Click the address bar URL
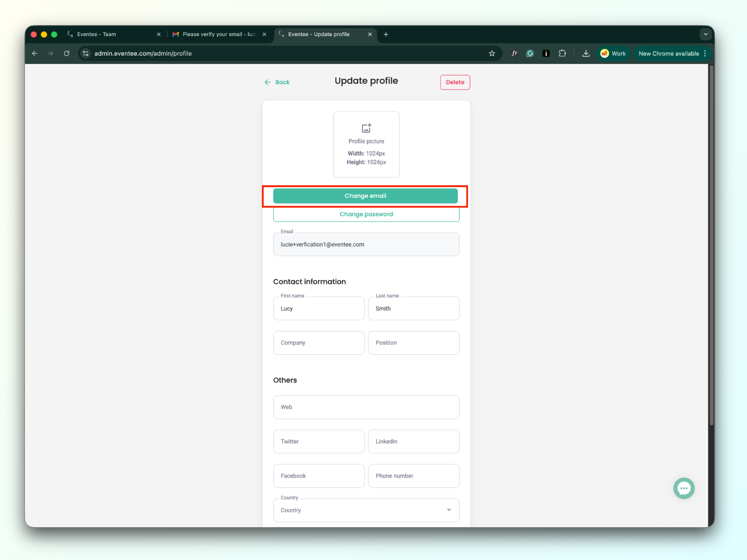Screen dimensions: 747x560 click(143, 54)
